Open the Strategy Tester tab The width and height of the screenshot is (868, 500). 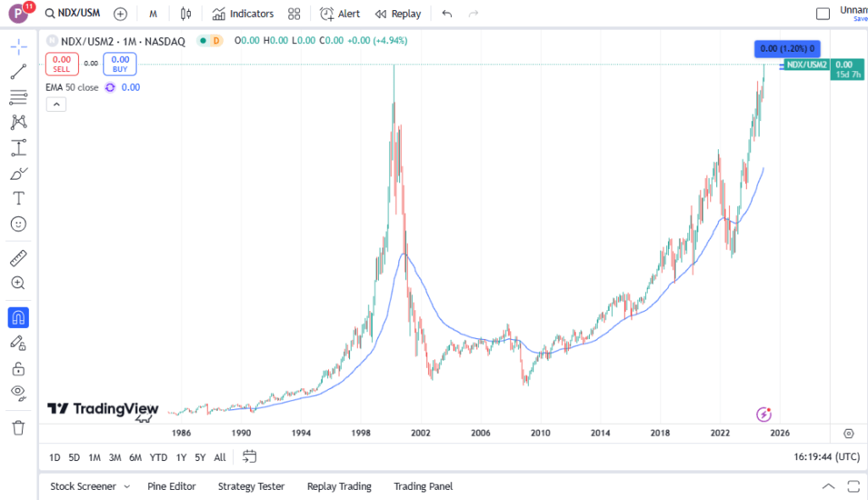coord(251,486)
